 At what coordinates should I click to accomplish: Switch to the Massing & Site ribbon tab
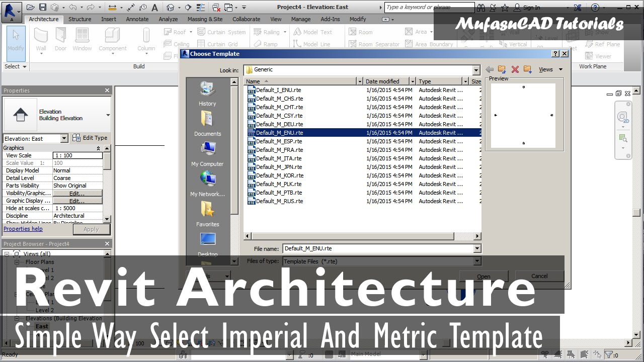205,19
